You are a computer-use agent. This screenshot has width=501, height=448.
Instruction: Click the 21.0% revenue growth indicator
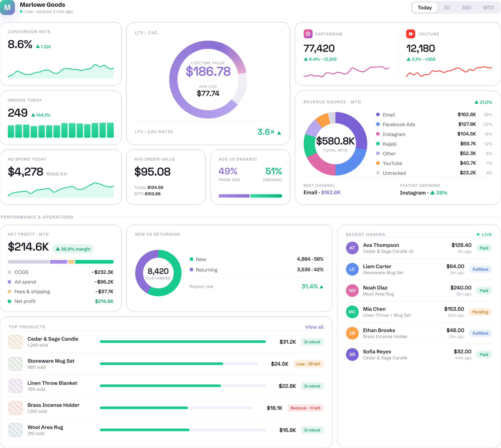[x=483, y=102]
